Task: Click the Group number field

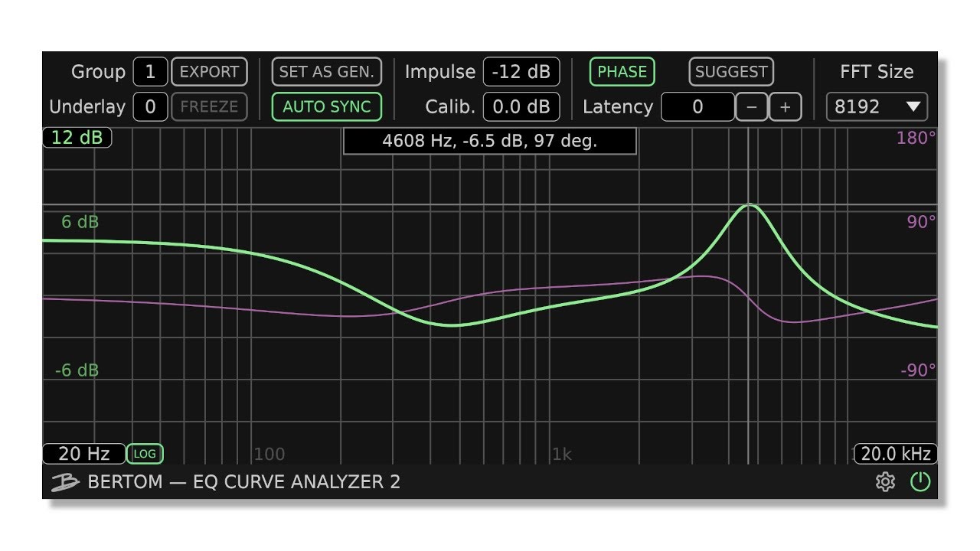Action: pos(150,71)
